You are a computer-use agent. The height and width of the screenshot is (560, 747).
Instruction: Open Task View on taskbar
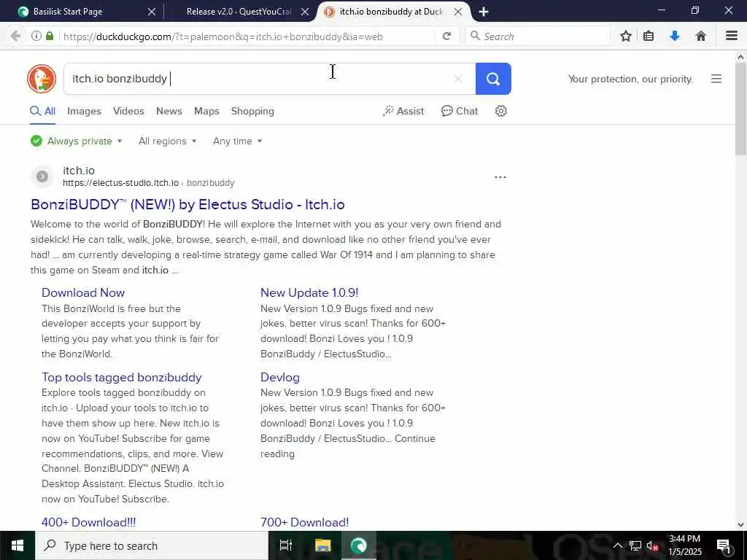(286, 545)
